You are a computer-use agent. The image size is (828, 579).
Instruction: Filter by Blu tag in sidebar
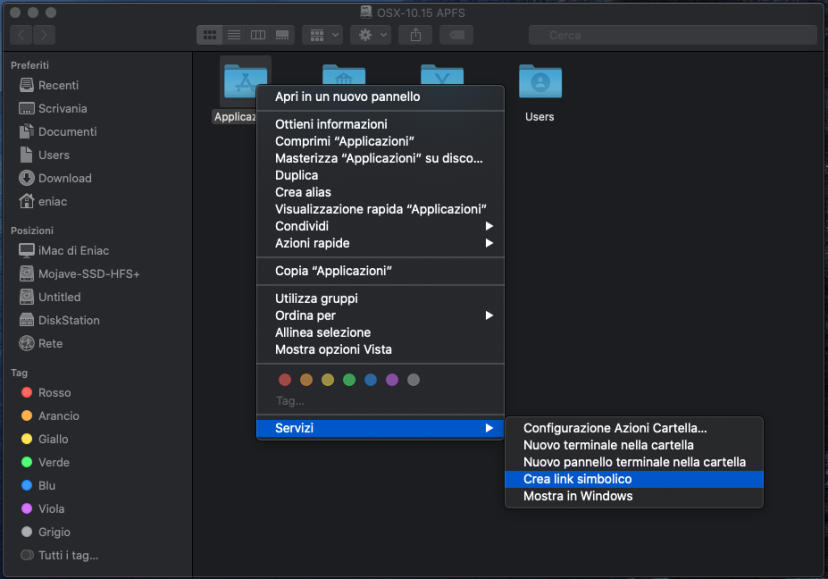tap(39, 485)
